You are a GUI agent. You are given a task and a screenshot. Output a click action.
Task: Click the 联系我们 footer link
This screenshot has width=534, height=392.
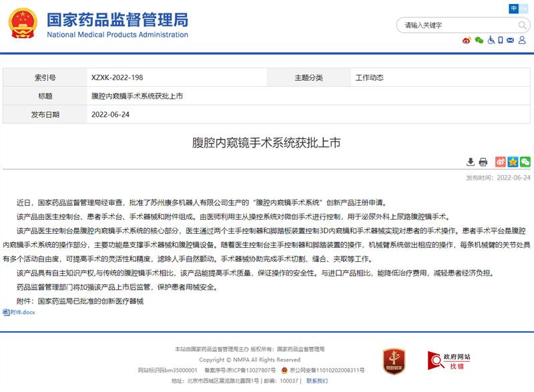(317, 381)
